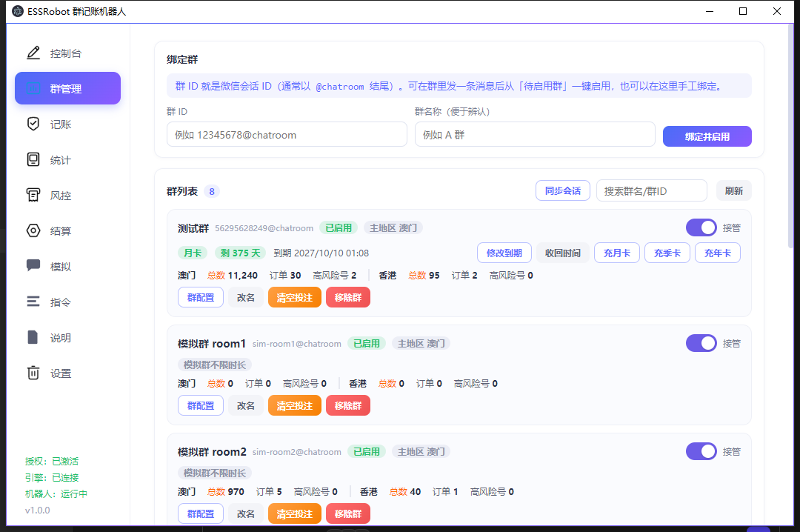This screenshot has width=800, height=532.
Task: Click the 搜索群名/群ID search box
Action: [x=652, y=191]
